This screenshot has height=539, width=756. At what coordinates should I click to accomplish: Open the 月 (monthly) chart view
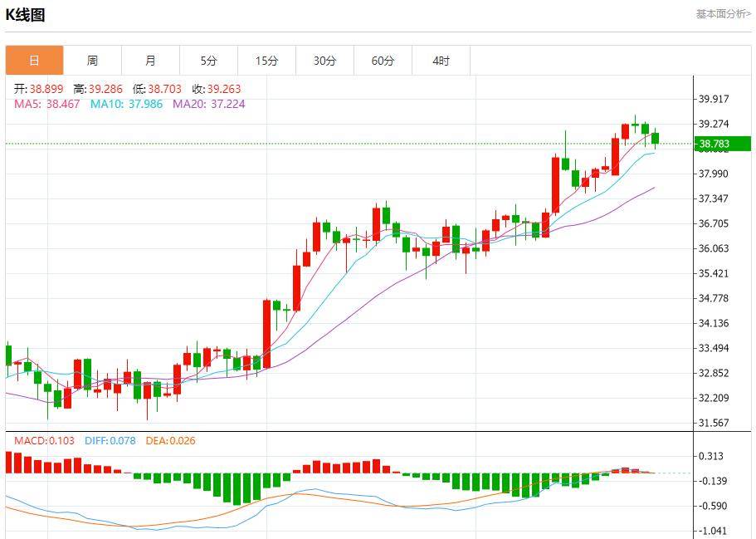149,60
